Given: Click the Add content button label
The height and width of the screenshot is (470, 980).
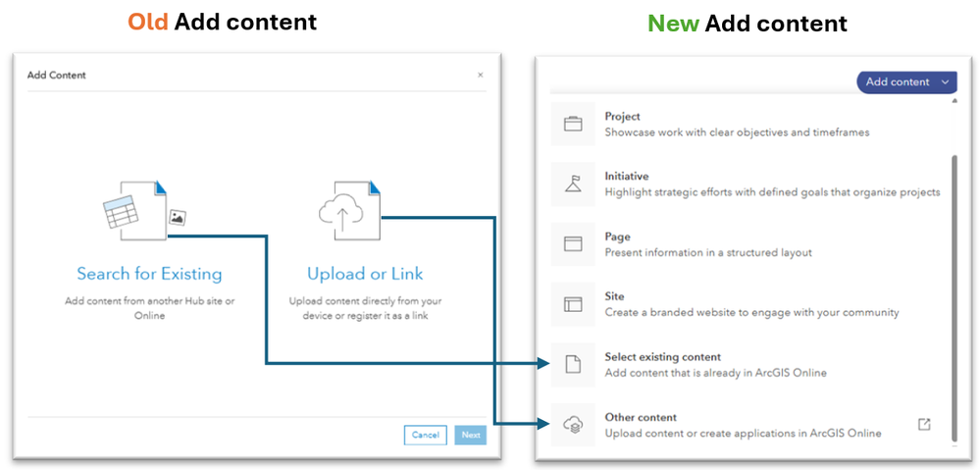Looking at the screenshot, I should [x=898, y=81].
